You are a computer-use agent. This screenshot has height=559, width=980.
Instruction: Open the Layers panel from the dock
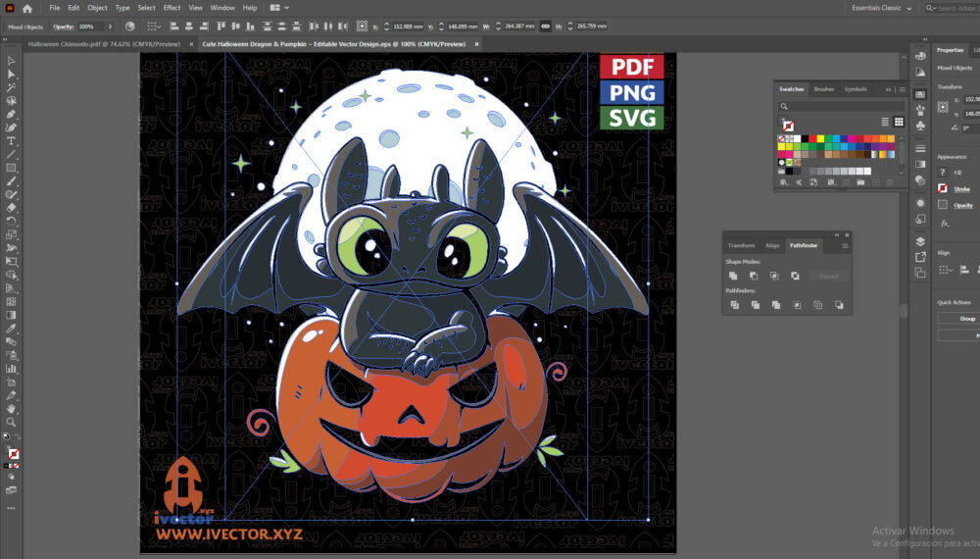tap(920, 241)
